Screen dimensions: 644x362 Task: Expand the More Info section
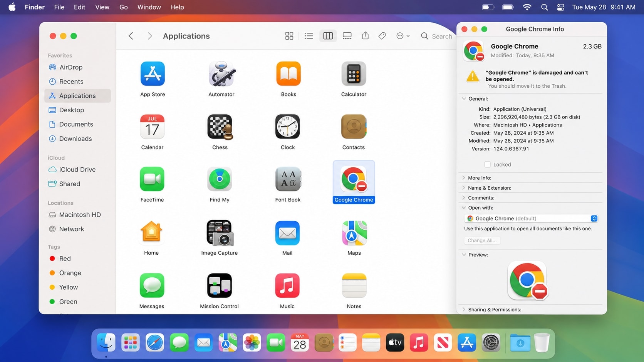click(x=464, y=178)
